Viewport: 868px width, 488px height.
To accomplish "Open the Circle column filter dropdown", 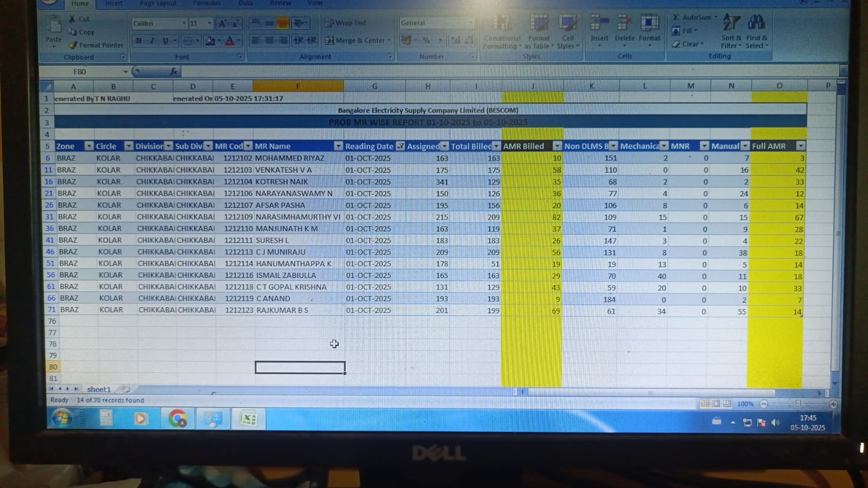I will [129, 146].
